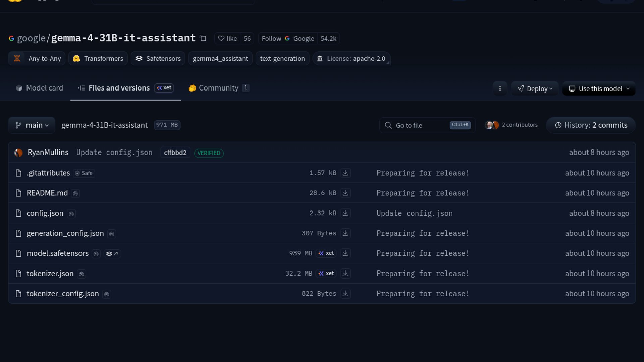Click the Google logo before the model name
The height and width of the screenshot is (362, 644).
[x=11, y=38]
